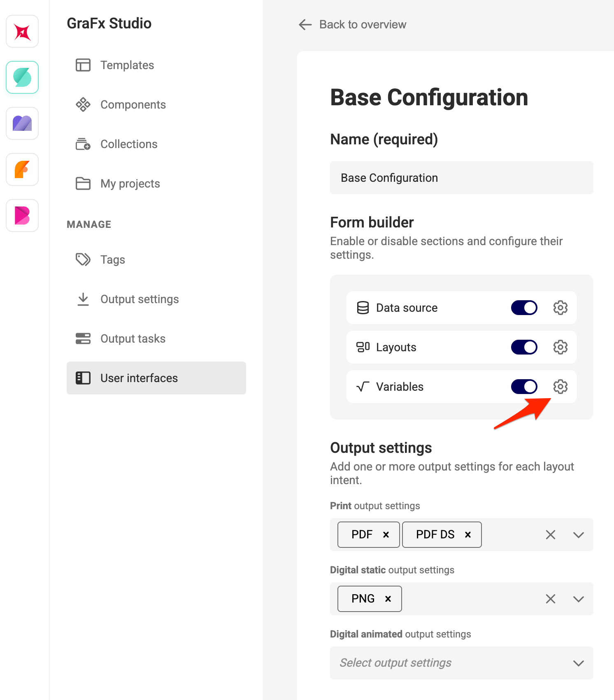Open the red star app icon
This screenshot has height=700, width=614.
pyautogui.click(x=22, y=32)
